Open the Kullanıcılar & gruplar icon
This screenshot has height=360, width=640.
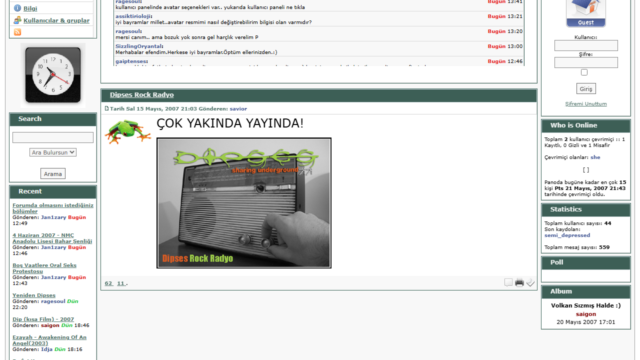(17, 20)
